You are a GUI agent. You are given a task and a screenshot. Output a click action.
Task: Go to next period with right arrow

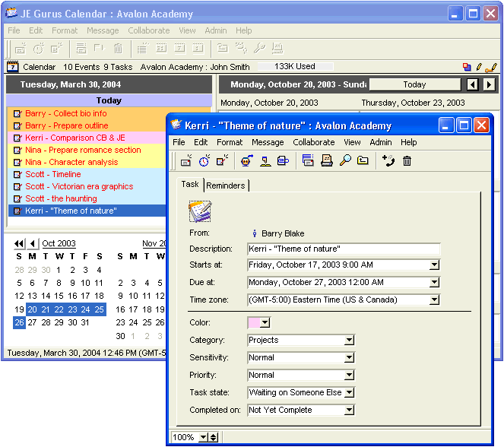point(489,84)
